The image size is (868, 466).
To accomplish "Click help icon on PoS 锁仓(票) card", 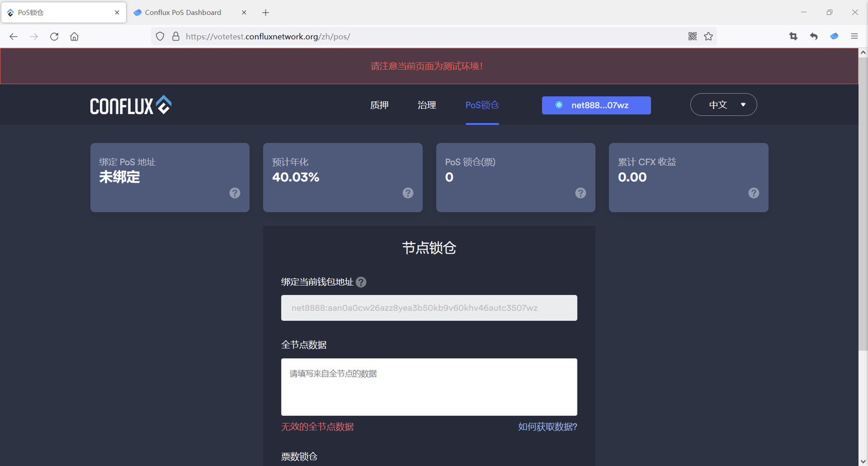I will coord(580,193).
